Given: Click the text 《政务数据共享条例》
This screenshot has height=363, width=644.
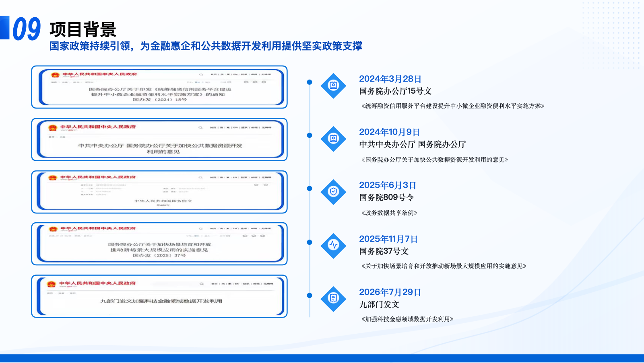Looking at the screenshot, I should [x=389, y=213].
